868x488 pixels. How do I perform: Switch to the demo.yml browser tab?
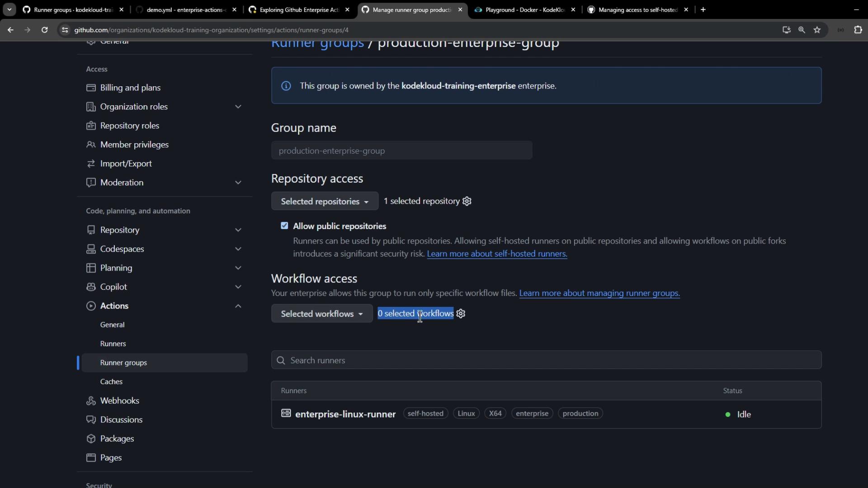click(185, 9)
